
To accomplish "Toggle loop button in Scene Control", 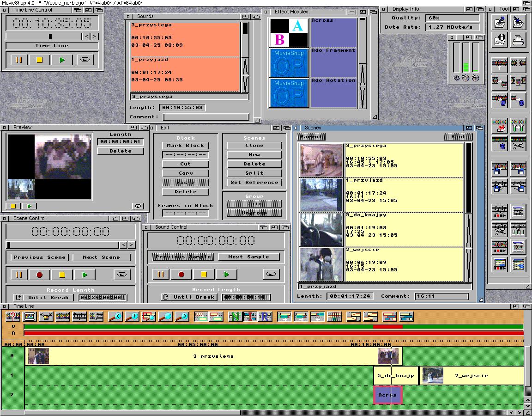I will (x=122, y=275).
